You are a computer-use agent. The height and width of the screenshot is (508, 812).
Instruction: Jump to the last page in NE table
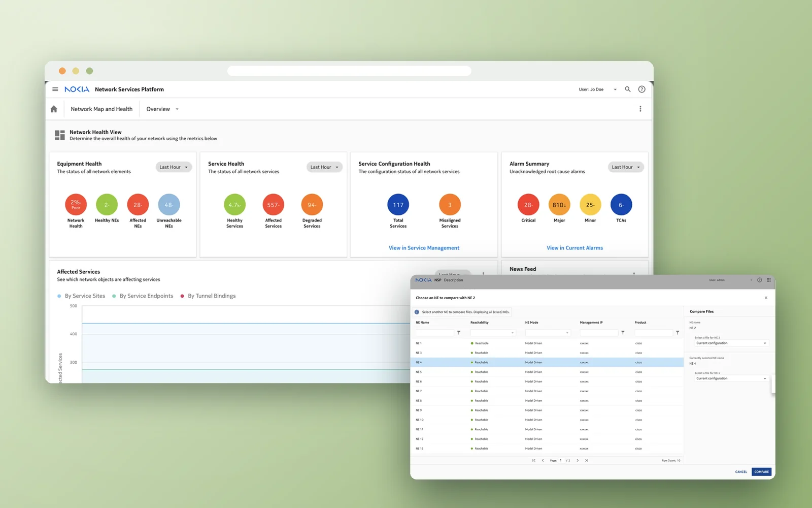click(587, 461)
